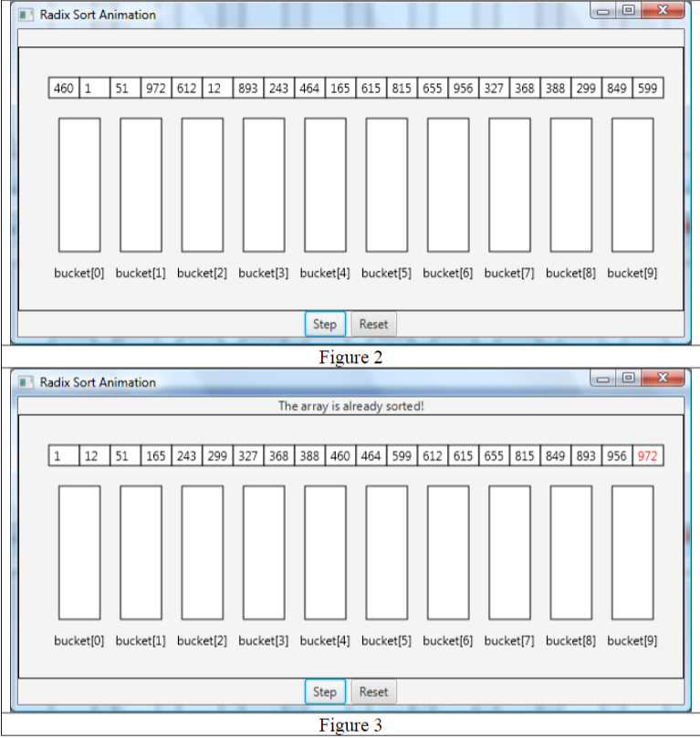Maximize the Figure 2 Radix Sort window
Viewport: 700px width, 738px height.
tap(629, 10)
